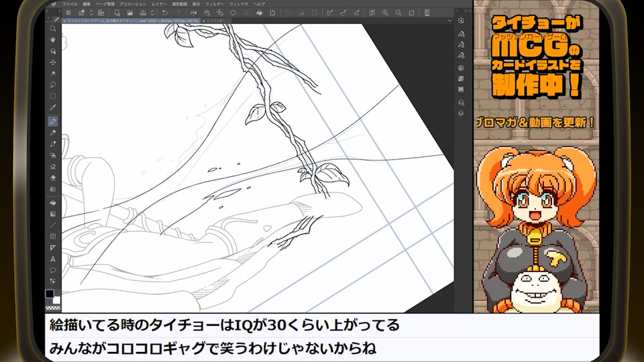Click the Fill bucket icon in command bar

[259, 13]
